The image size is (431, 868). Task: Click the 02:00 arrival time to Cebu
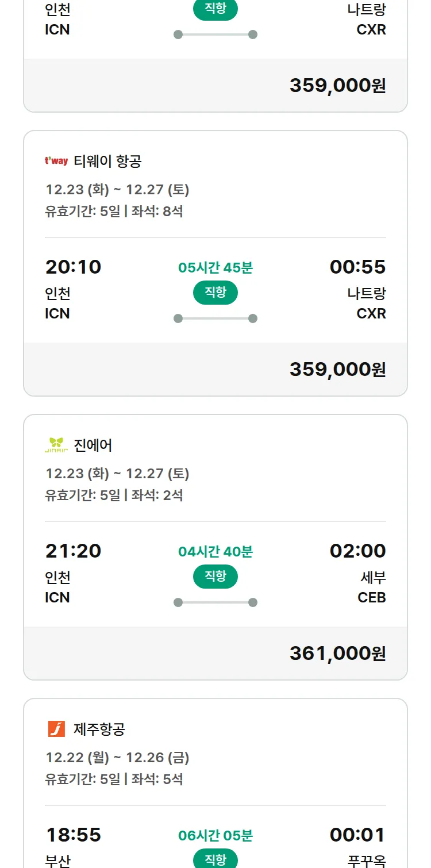357,551
